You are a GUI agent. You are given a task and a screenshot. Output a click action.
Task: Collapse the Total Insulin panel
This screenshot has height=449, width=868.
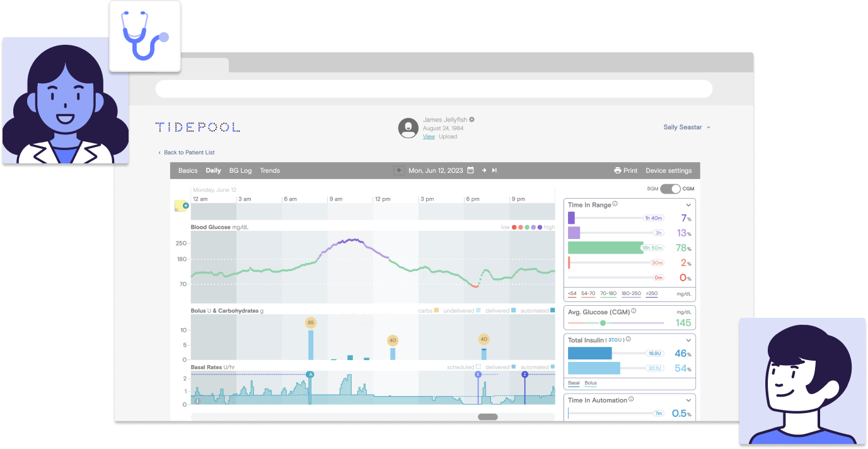[688, 340]
